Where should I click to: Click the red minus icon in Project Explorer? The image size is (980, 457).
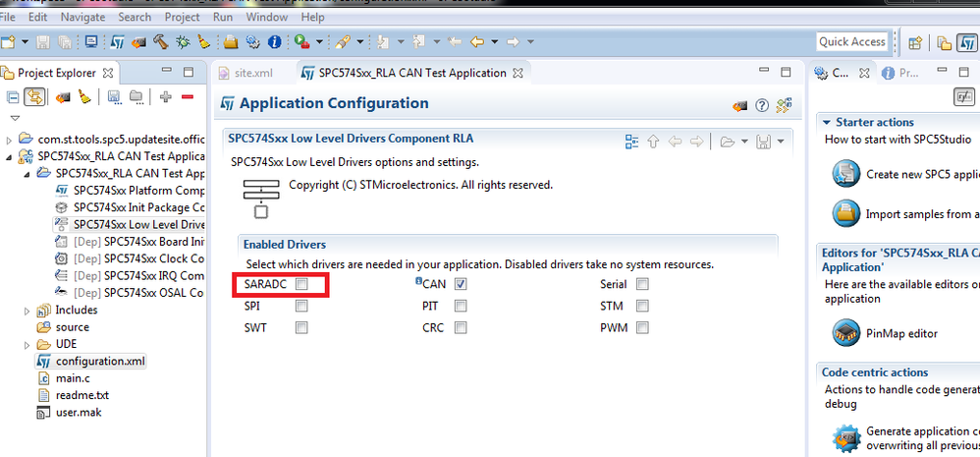(187, 97)
